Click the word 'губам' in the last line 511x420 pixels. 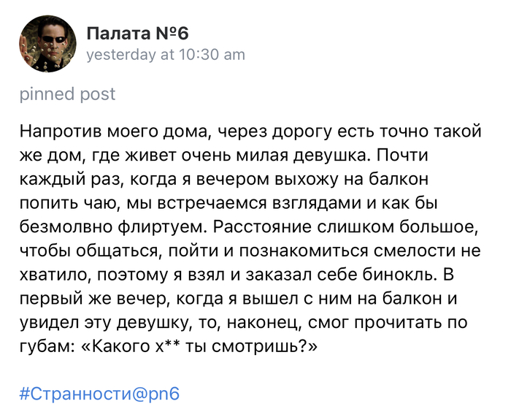click(x=45, y=347)
